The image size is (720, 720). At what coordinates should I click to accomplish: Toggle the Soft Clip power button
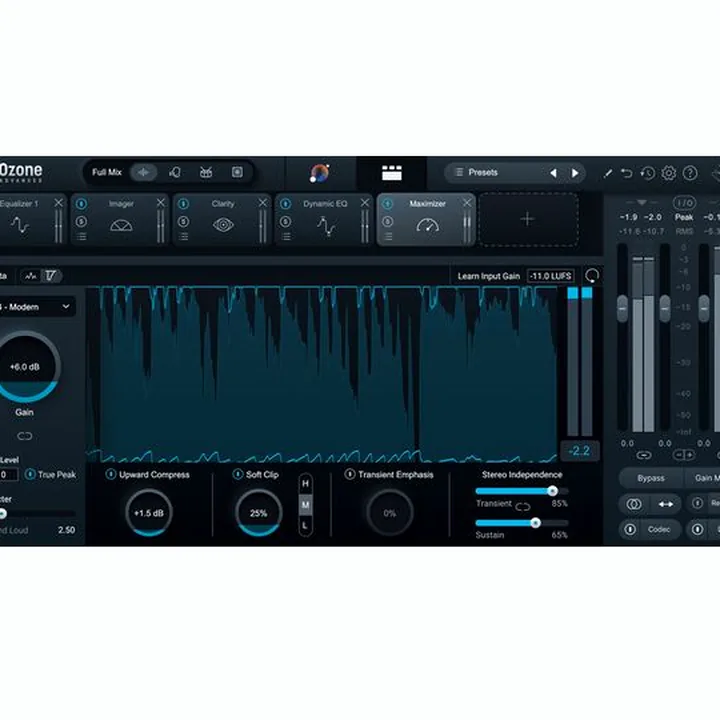point(237,474)
